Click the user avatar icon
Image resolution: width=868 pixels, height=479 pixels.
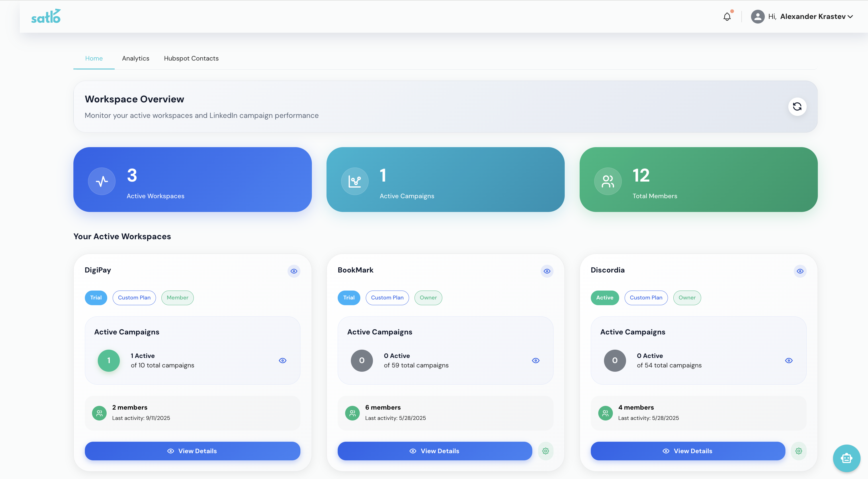tap(757, 17)
